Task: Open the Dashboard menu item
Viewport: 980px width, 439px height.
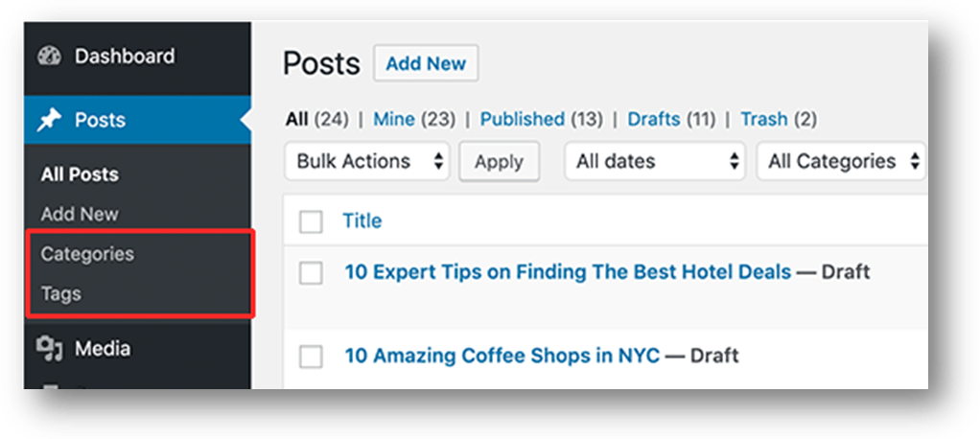Action: [x=137, y=57]
